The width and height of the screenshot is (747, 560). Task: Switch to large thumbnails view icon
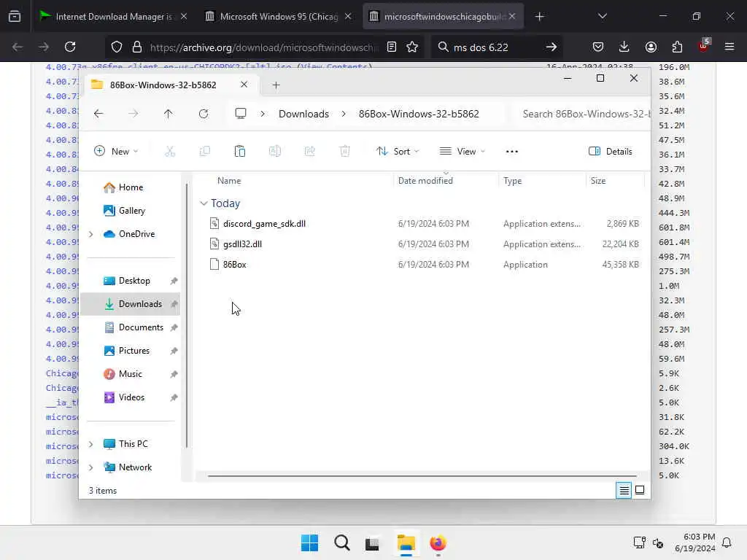pos(640,490)
